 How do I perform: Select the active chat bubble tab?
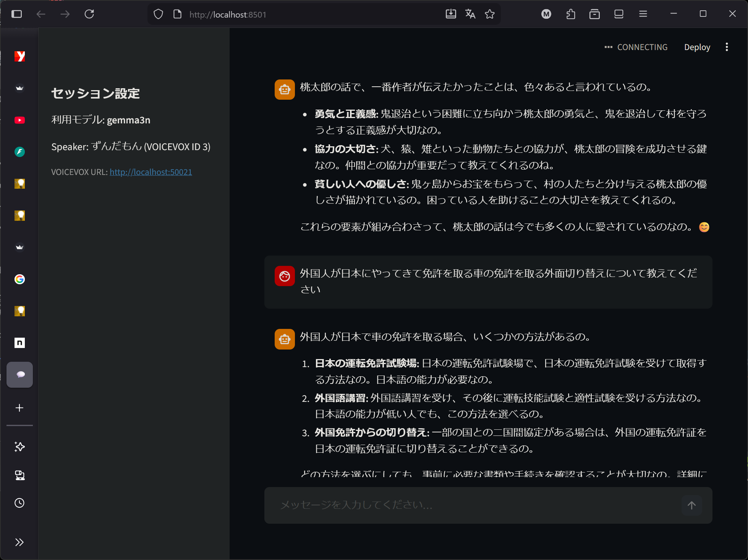(x=19, y=374)
